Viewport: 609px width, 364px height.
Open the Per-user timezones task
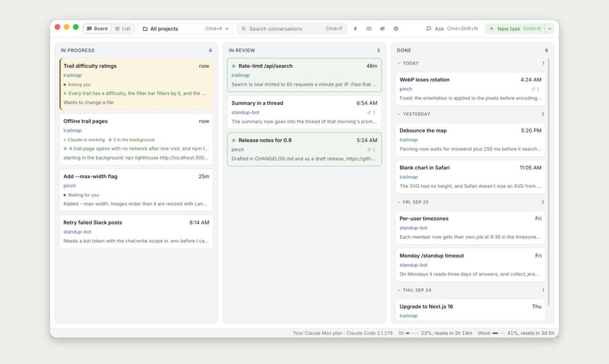(470, 228)
